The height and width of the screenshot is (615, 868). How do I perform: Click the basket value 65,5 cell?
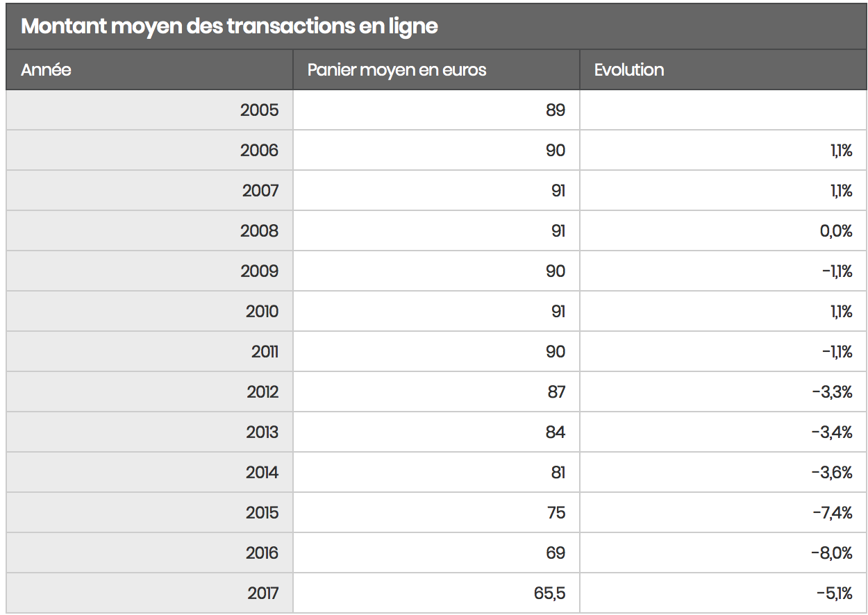pyautogui.click(x=436, y=593)
